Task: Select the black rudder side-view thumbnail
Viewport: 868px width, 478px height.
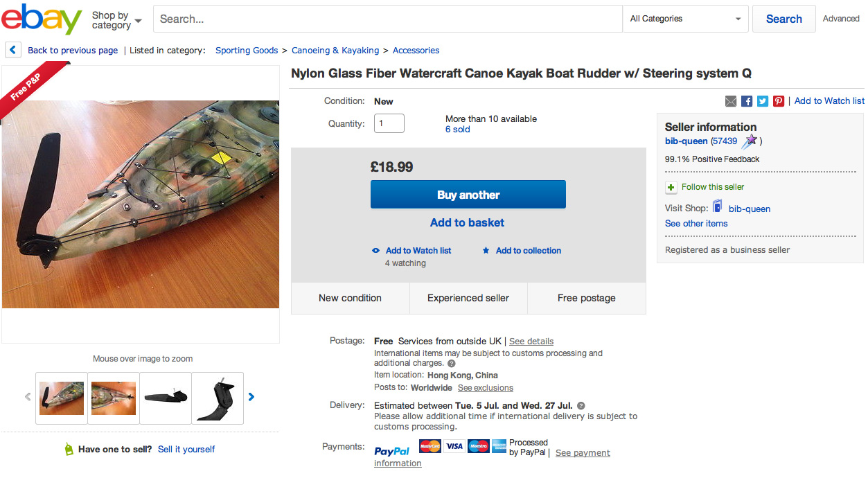Action: (x=166, y=398)
